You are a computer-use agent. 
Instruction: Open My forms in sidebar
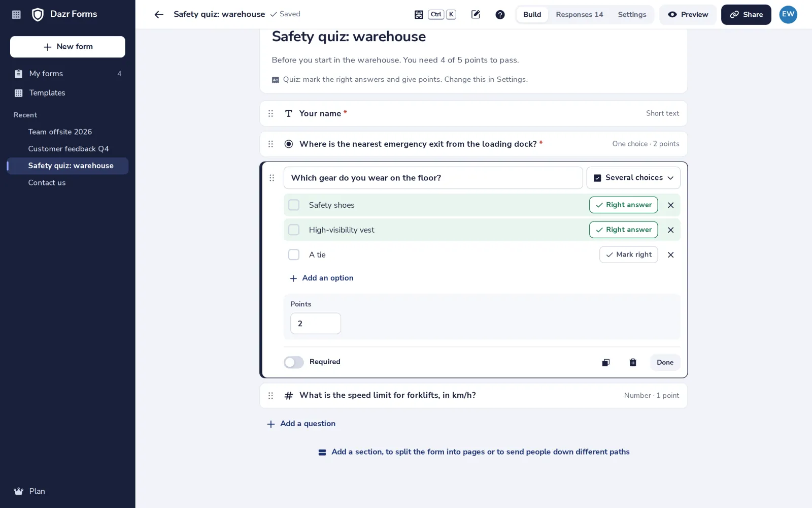pyautogui.click(x=67, y=74)
